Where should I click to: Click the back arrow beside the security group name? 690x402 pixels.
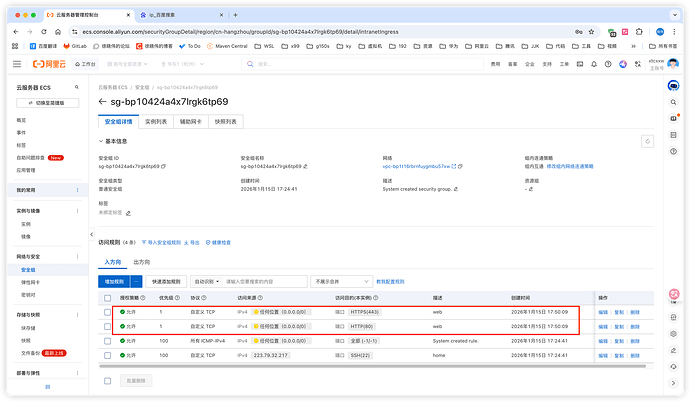coord(103,102)
